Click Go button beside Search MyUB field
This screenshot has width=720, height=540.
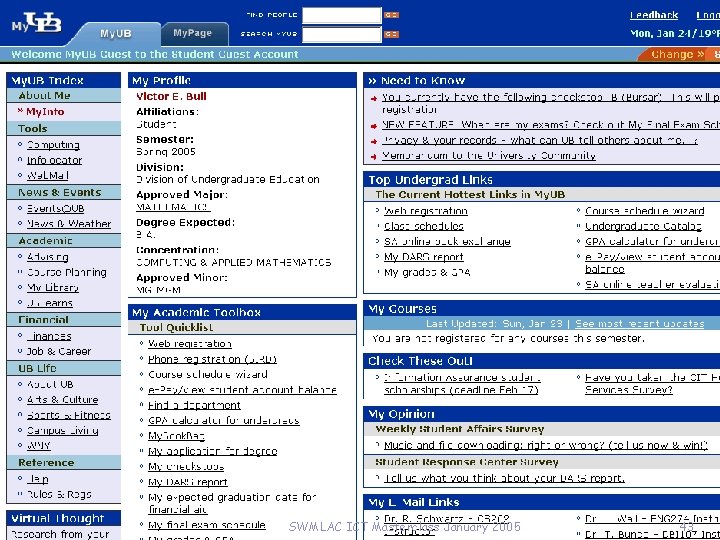coord(391,34)
